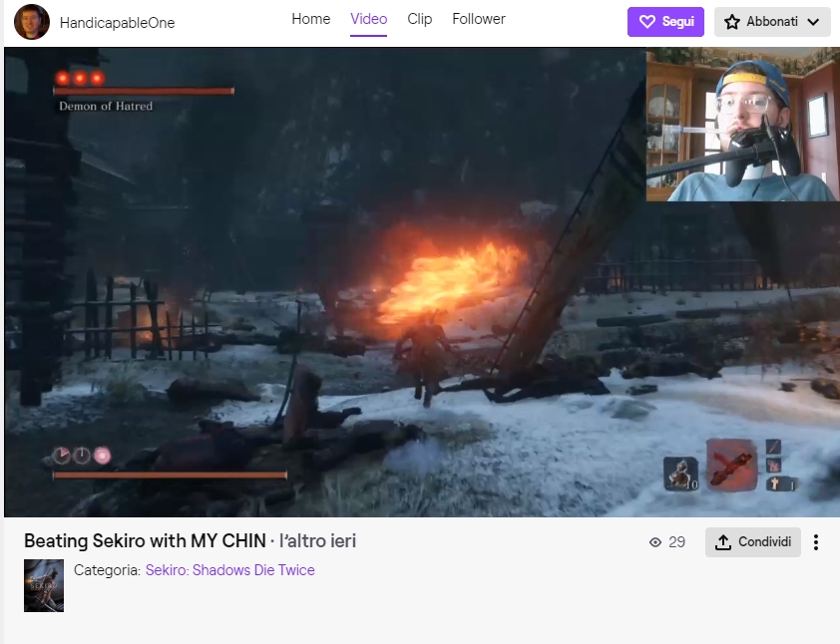Click the healing gourd item icon in HUD
This screenshot has height=644, width=840.
point(681,473)
